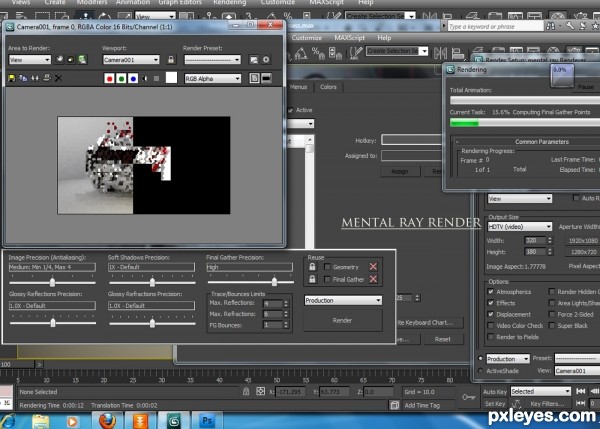
Task: Click the red X next to Geometry
Action: pos(373,267)
